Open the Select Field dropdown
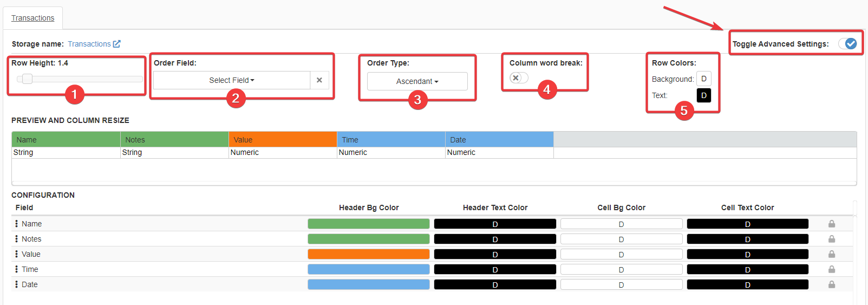Screen dimensions: 868x305 tap(232, 80)
